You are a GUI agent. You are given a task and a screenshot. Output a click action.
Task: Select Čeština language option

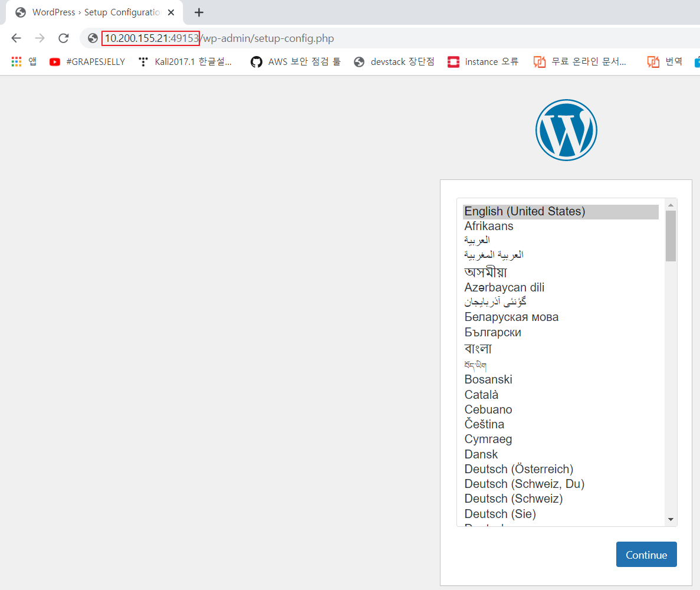(561, 424)
